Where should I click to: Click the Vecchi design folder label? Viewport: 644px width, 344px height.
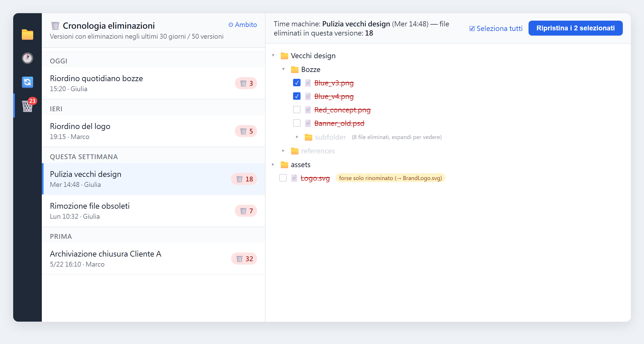coord(313,56)
